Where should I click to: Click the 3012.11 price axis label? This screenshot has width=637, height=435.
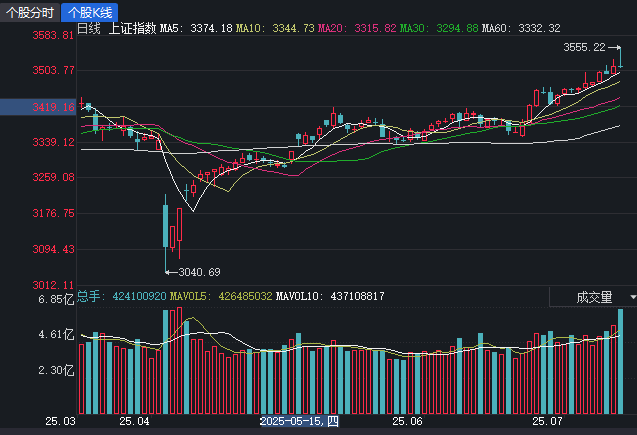[x=54, y=285]
